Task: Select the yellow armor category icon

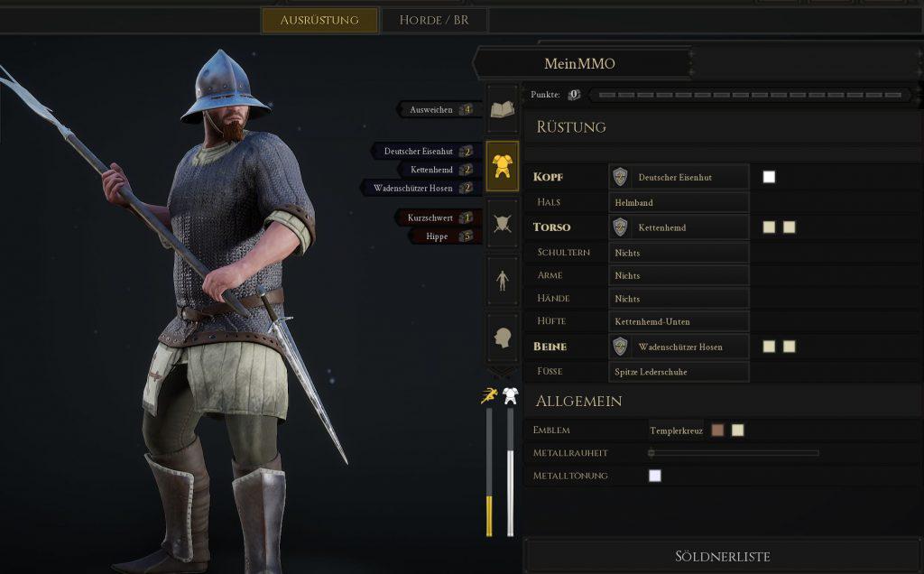Action: [x=502, y=166]
